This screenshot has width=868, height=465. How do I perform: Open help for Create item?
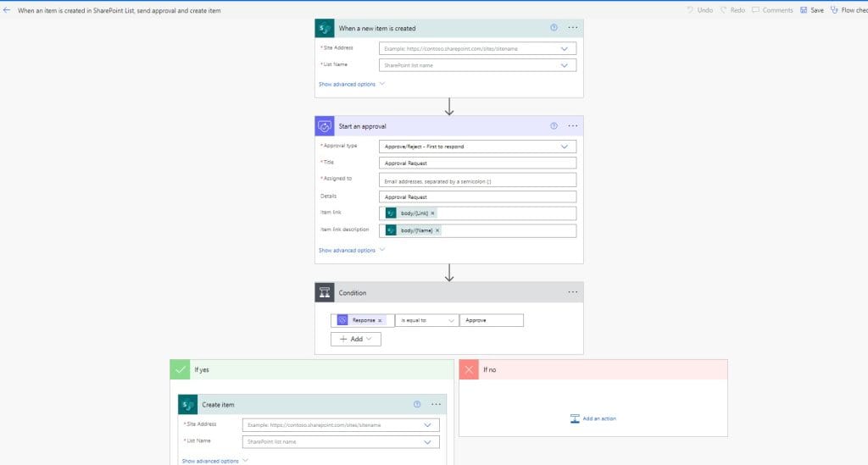417,405
